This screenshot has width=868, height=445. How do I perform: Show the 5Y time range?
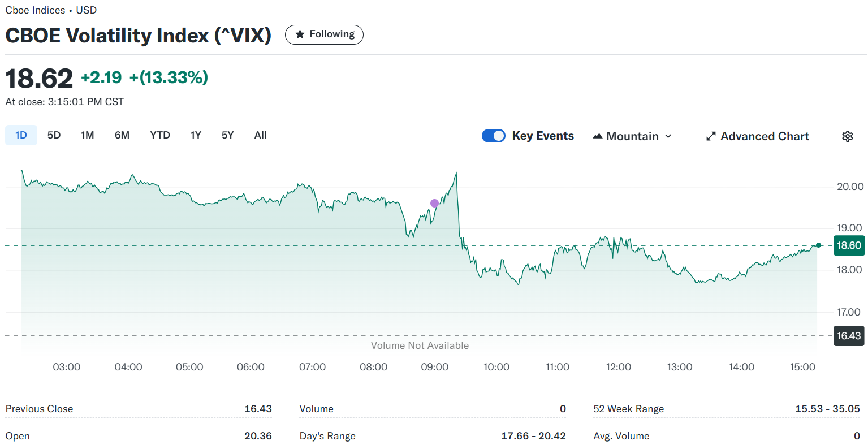pos(227,135)
